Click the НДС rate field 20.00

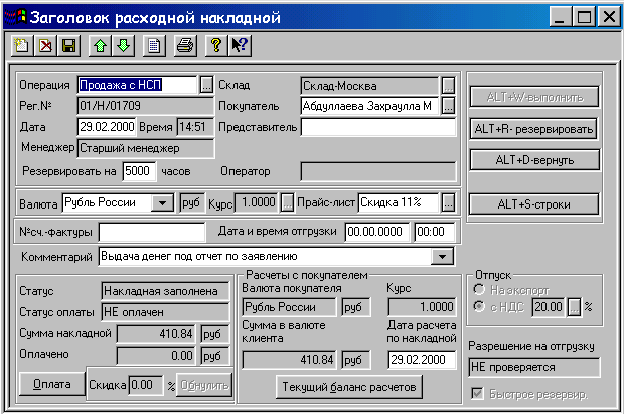click(x=548, y=307)
